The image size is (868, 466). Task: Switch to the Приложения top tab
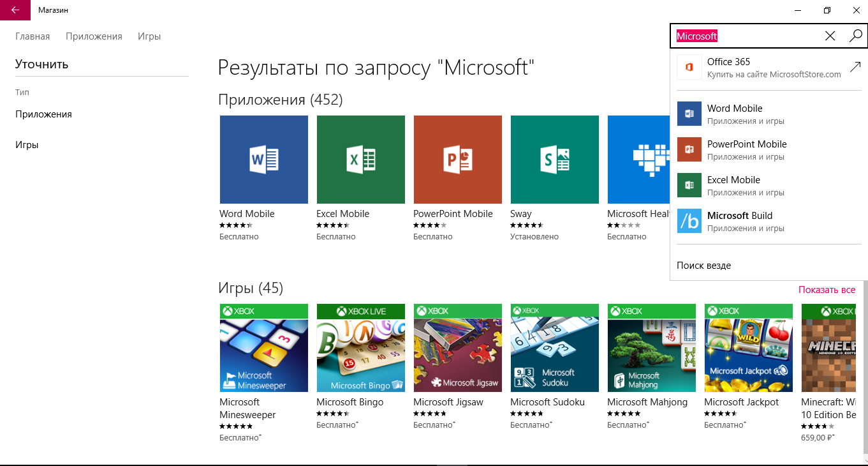[94, 36]
